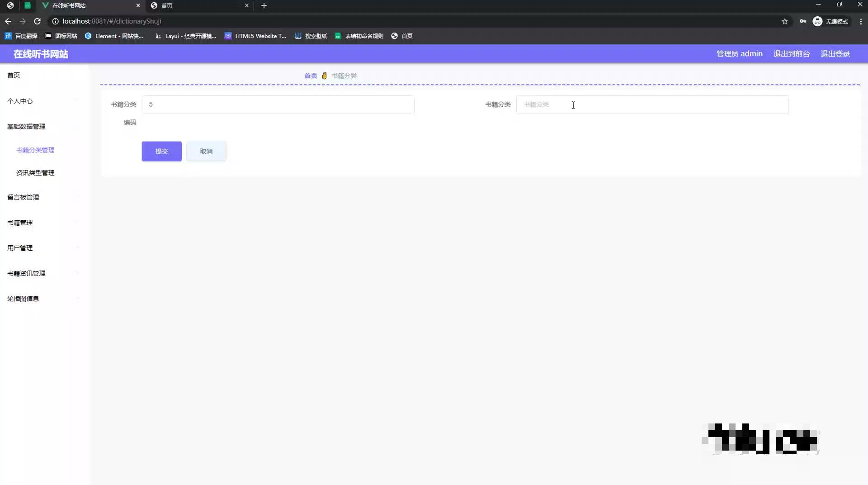868x485 pixels.
Task: Click the 提交 submit button
Action: click(161, 151)
